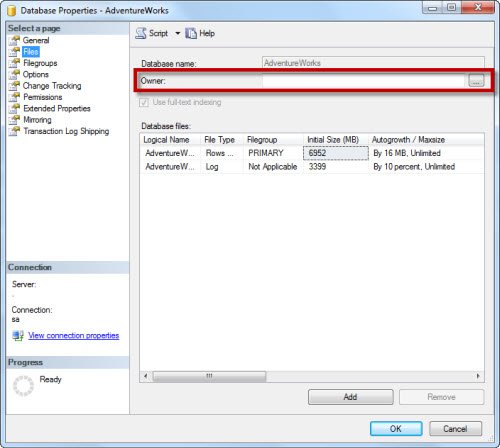Click the Change Tracking page icon
Viewport: 500px width, 448px height.
point(14,86)
